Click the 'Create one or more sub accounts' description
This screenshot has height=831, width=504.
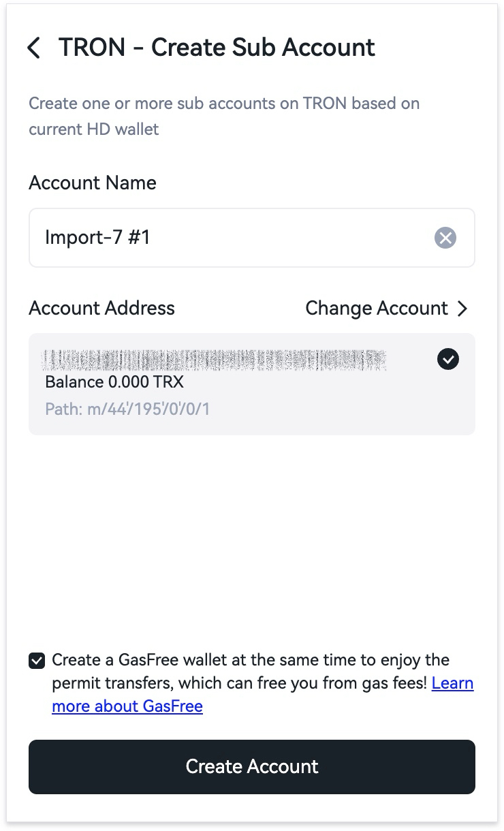pyautogui.click(x=224, y=104)
